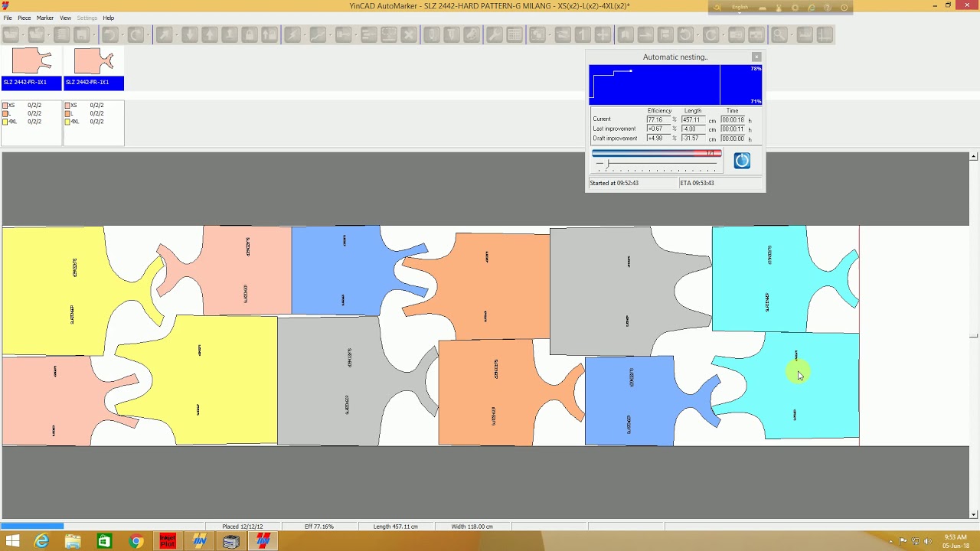The image size is (980, 551).
Task: Open the red Inkjet Plot taskbar app
Action: tap(168, 541)
